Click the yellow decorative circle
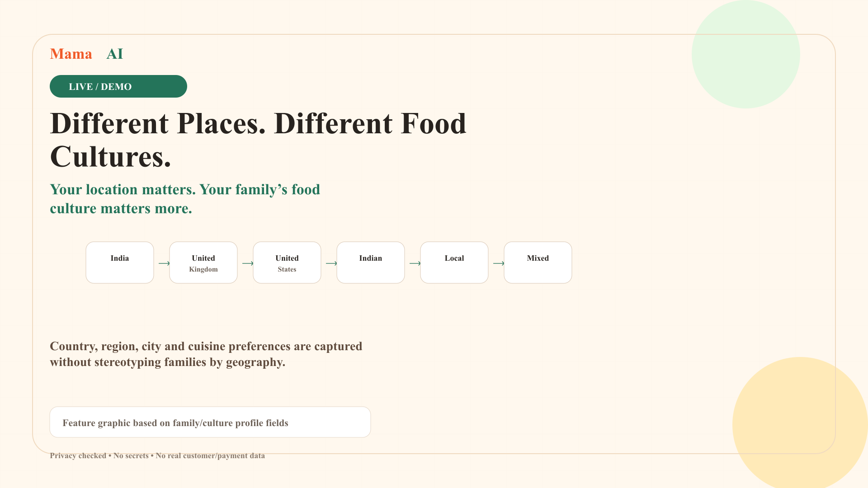This screenshot has width=868, height=488. pos(800,423)
